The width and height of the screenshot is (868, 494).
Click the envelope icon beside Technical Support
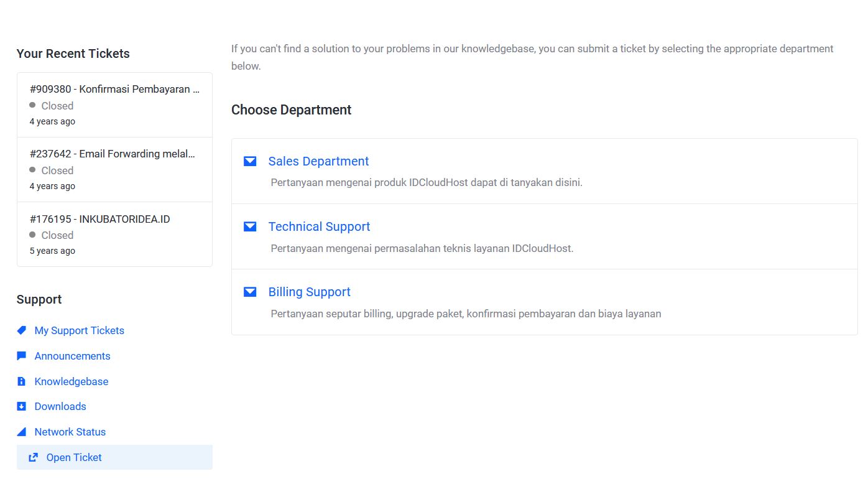click(249, 226)
